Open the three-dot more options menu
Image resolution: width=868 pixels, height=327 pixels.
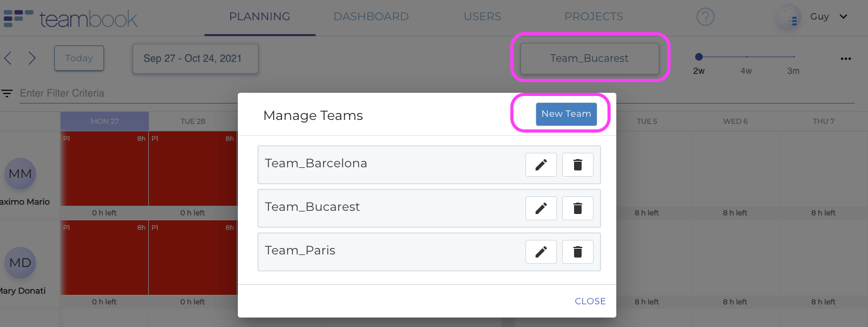point(846,59)
